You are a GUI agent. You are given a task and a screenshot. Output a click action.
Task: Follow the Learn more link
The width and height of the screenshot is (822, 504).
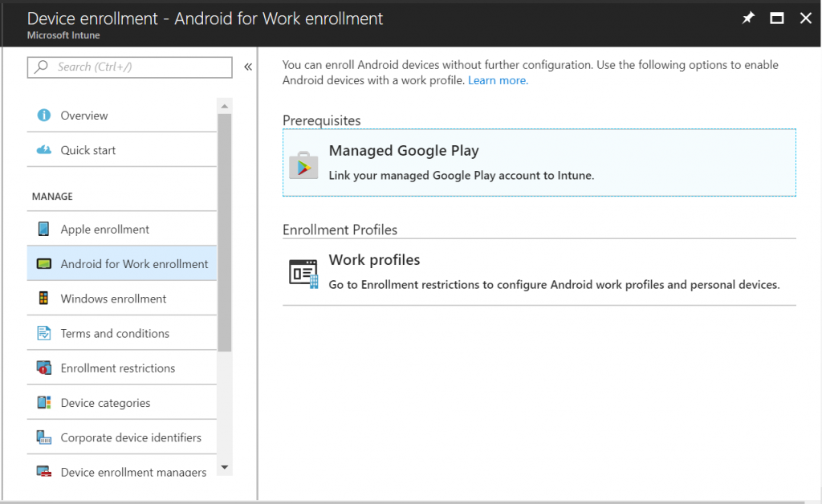point(498,80)
